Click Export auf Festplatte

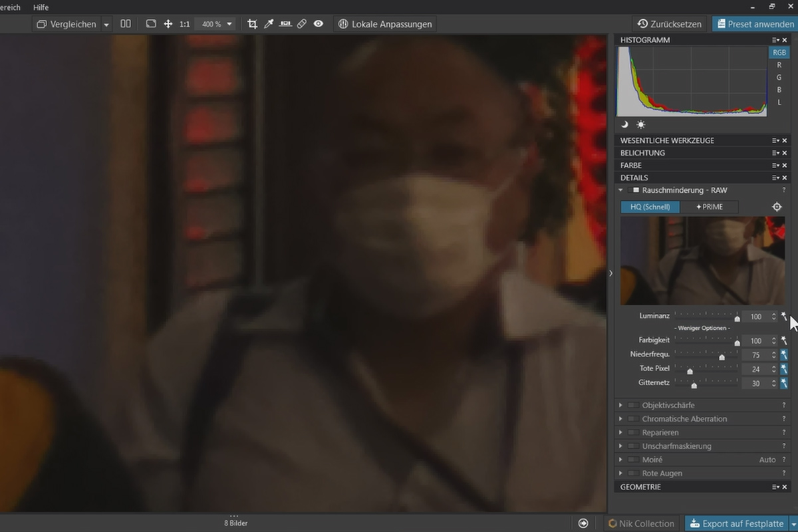[x=736, y=523]
